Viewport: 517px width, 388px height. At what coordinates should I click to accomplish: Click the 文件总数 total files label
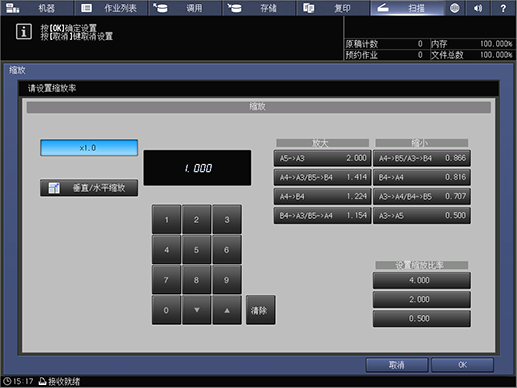pos(447,55)
